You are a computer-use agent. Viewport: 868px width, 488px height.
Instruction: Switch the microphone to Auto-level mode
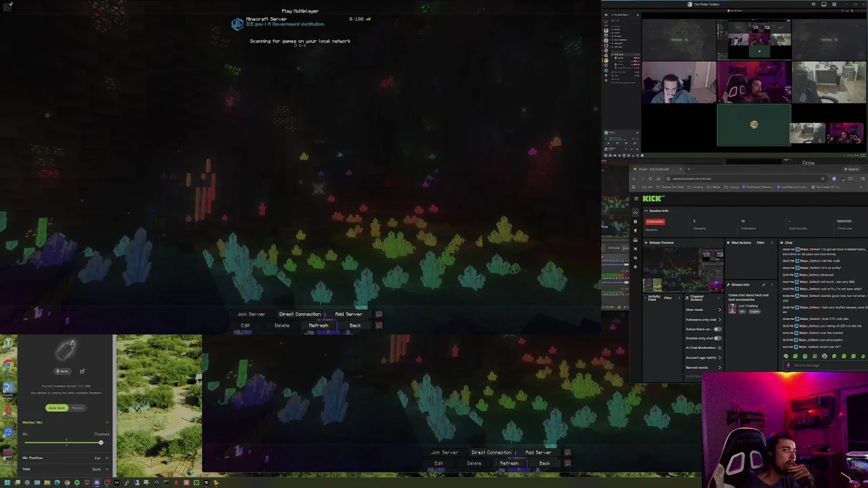tap(56, 408)
